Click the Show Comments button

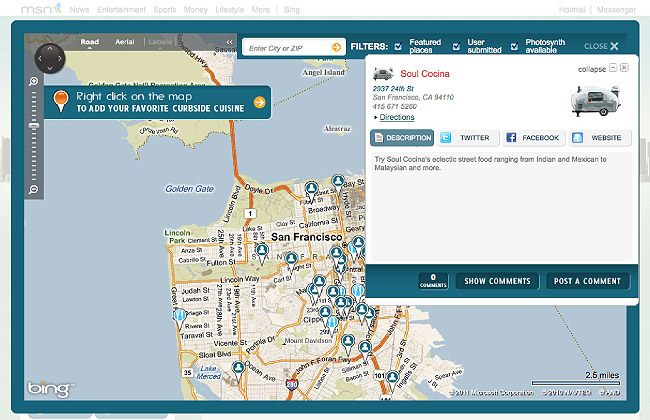[497, 281]
